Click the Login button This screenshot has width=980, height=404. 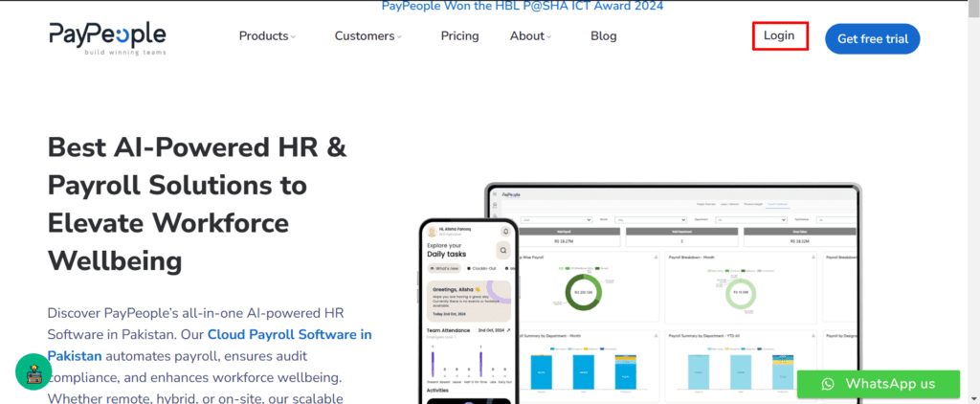pyautogui.click(x=779, y=35)
